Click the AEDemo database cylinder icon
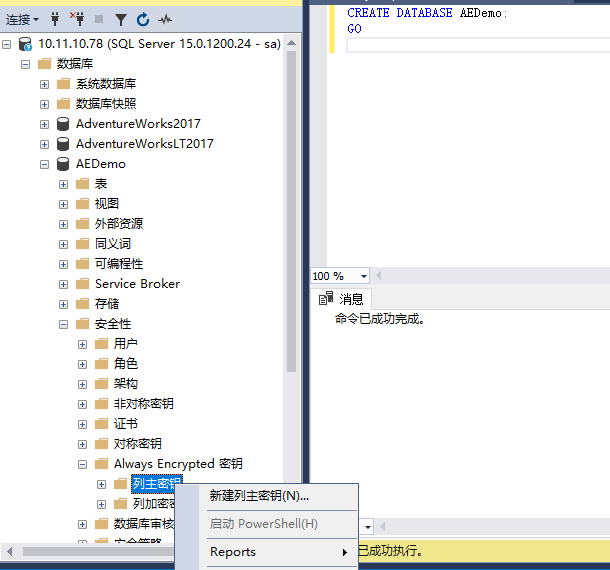This screenshot has height=570, width=610. (x=63, y=164)
